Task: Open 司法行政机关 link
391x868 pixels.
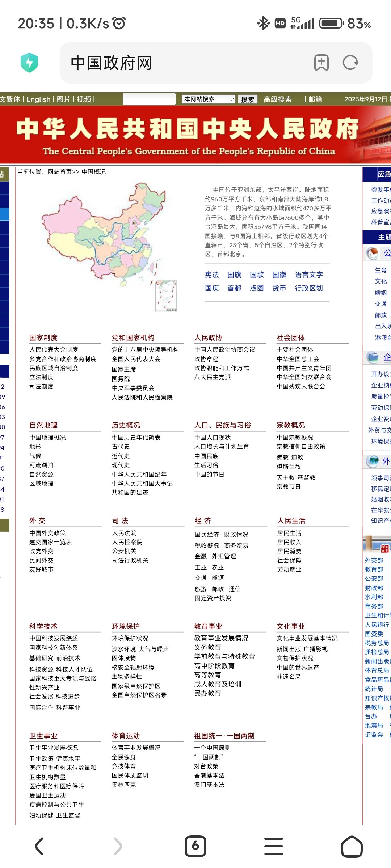Action: pos(130,561)
